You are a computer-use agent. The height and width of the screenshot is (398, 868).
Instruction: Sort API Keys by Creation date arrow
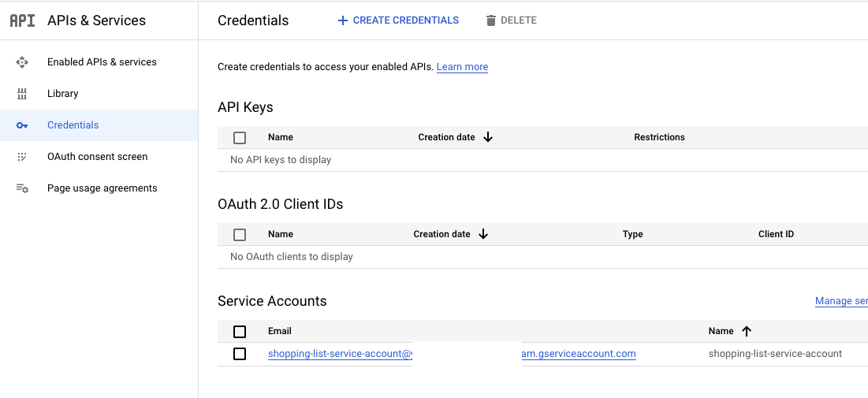point(488,137)
